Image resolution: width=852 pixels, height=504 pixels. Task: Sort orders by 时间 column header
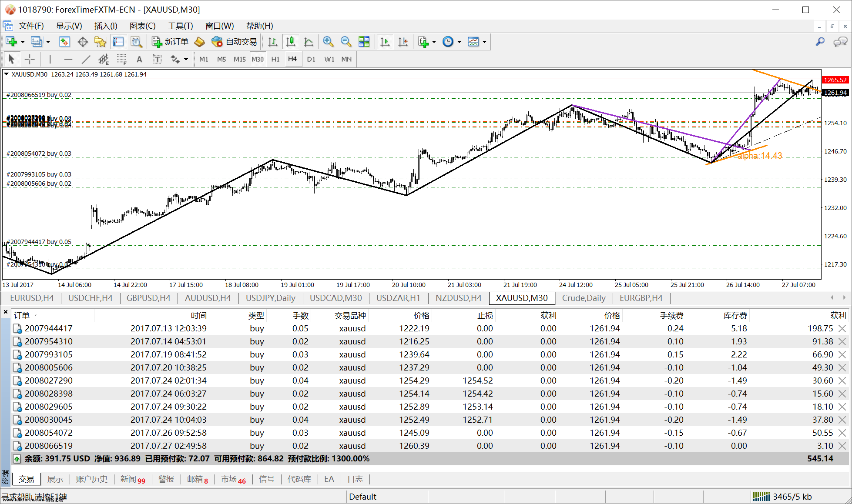point(198,315)
